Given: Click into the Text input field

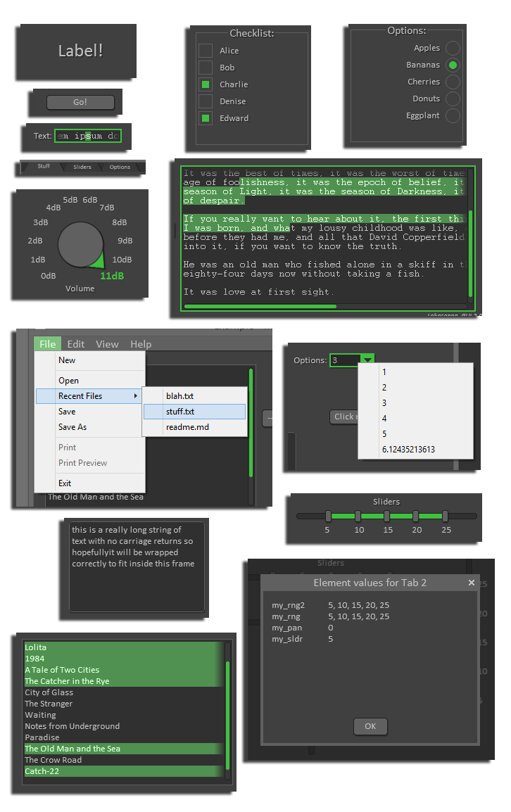Looking at the screenshot, I should 87,136.
